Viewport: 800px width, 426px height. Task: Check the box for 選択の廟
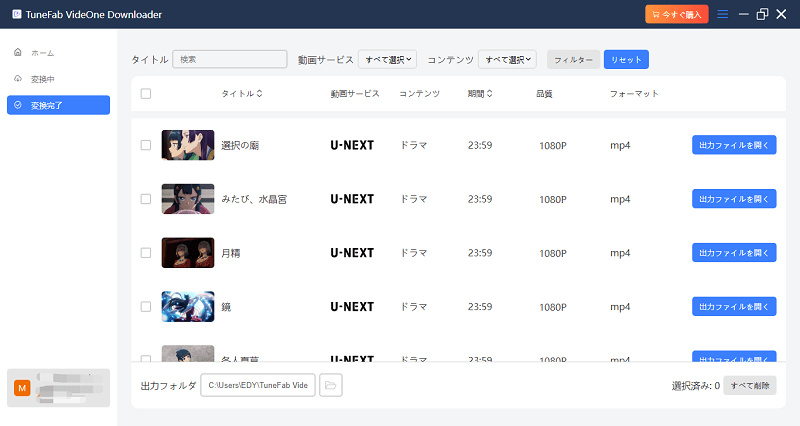tap(146, 145)
